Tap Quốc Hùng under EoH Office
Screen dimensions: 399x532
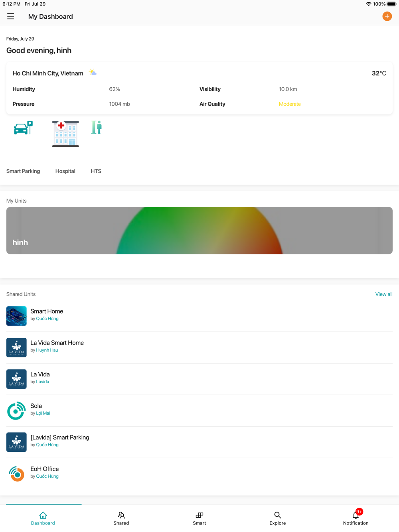coord(47,476)
